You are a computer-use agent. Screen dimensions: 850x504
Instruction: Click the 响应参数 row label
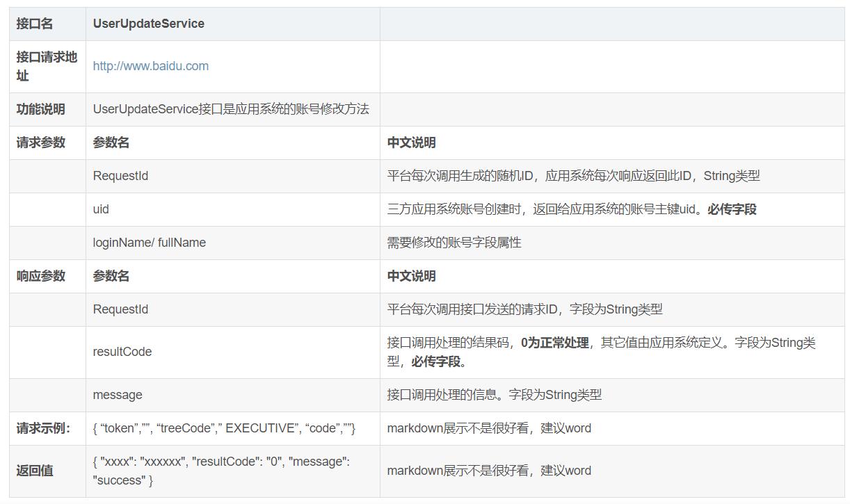[40, 276]
